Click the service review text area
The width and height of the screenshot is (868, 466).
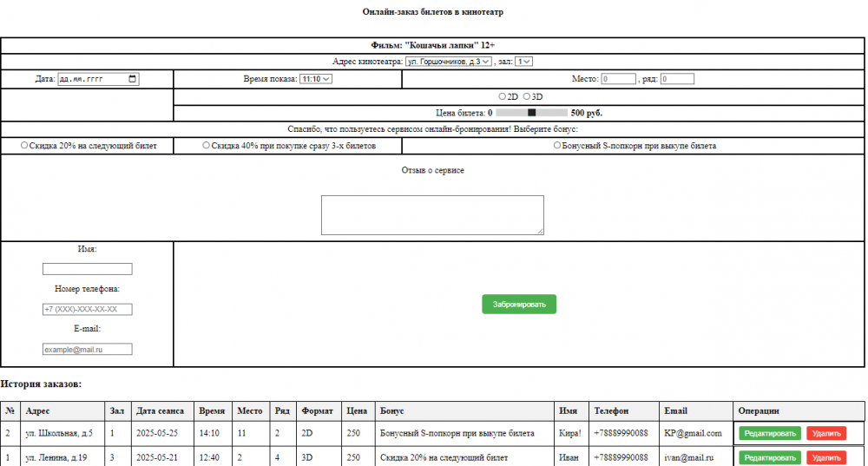pyautogui.click(x=432, y=214)
